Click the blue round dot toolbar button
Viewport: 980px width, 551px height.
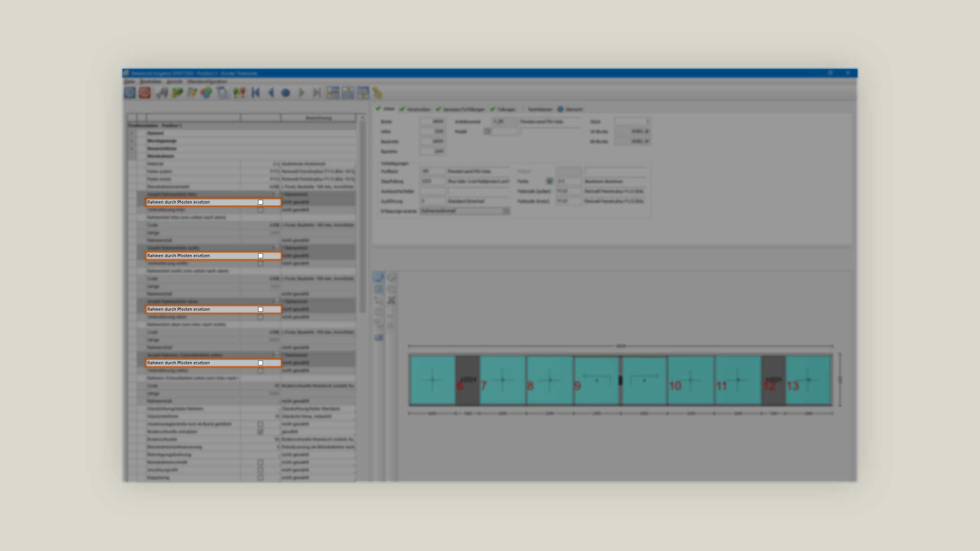tap(286, 93)
